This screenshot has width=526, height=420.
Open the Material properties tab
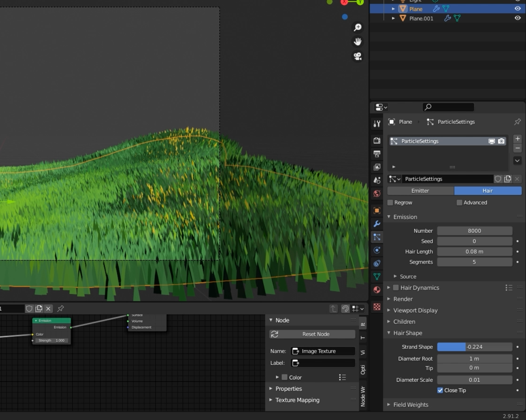[377, 290]
